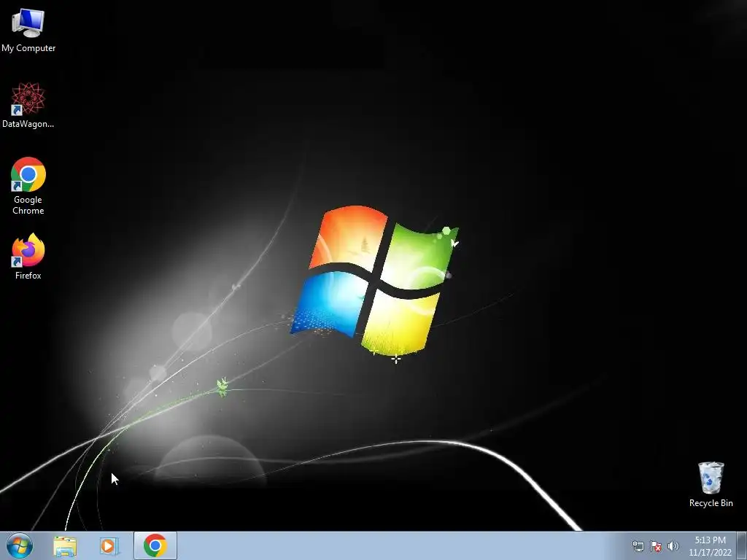This screenshot has height=560, width=747.
Task: Select the DataWagon desktop shortcut
Action: click(28, 105)
